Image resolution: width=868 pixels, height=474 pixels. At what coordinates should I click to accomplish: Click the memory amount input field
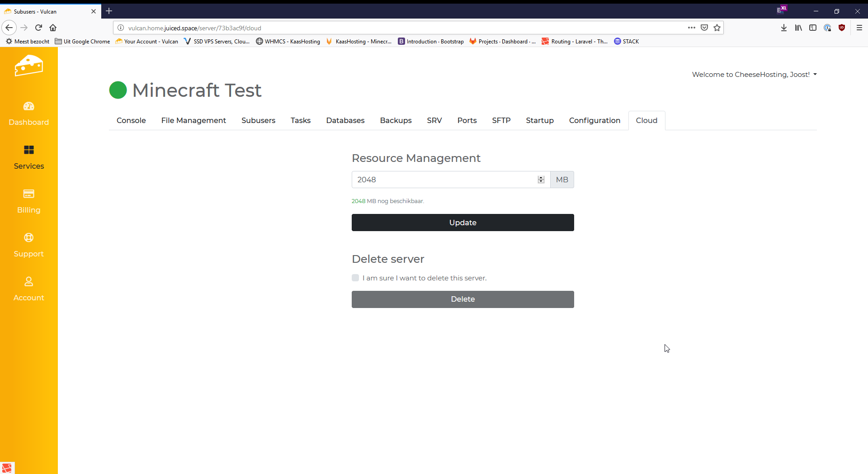[x=443, y=180]
